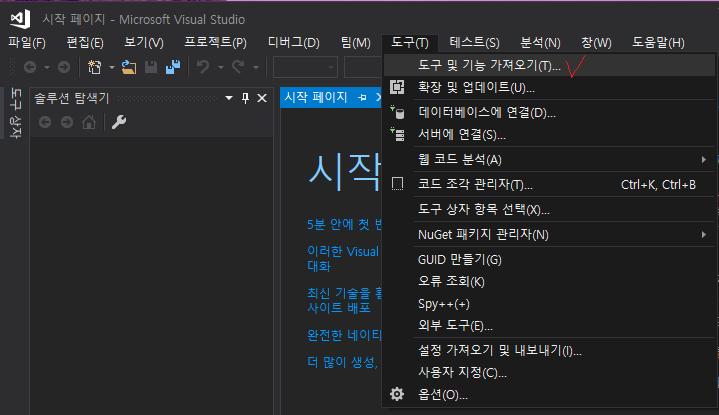Select 사용자 지정(C) entry
This screenshot has width=719, height=415.
pos(549,372)
